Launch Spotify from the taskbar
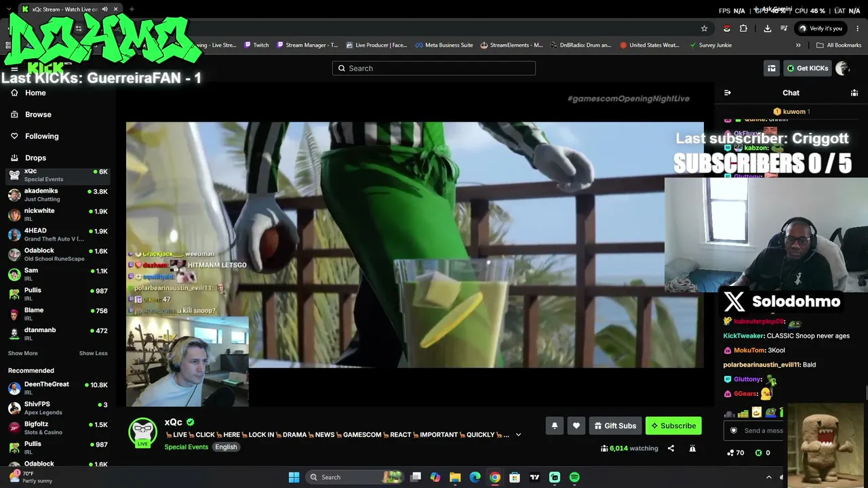Screen dimensions: 868x488 coord(574,477)
